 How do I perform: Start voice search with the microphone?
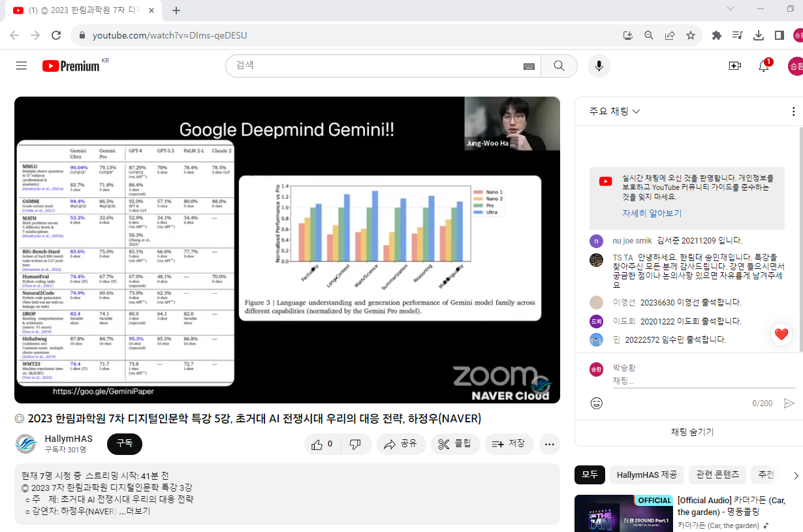pos(599,66)
